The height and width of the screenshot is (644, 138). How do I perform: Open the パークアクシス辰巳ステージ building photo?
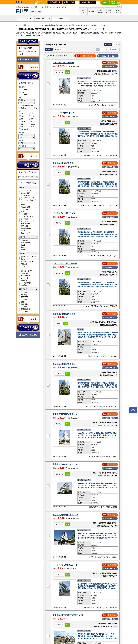64,588
